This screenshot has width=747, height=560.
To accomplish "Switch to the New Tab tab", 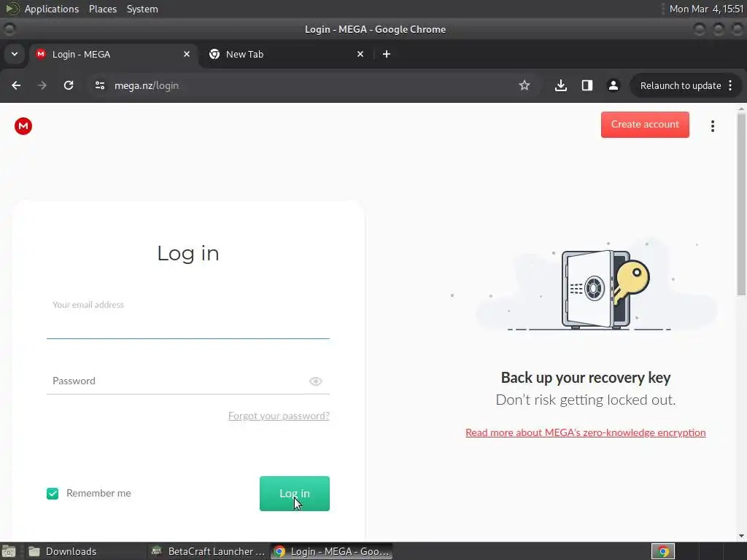I will 287,54.
